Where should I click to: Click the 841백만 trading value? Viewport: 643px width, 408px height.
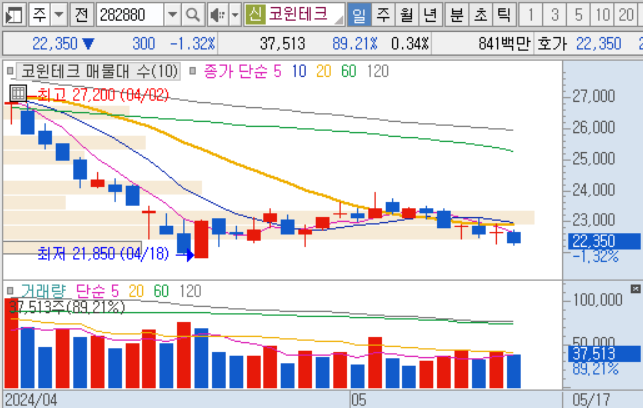pyautogui.click(x=504, y=43)
